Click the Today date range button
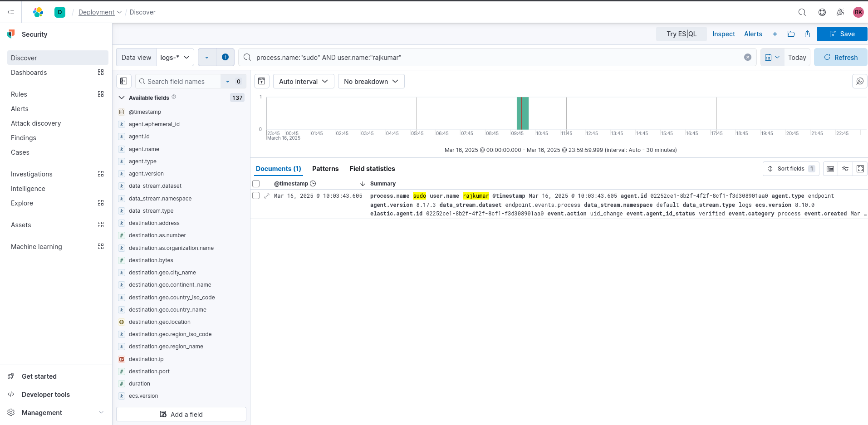Viewport: 868px width, 425px height. click(x=797, y=57)
